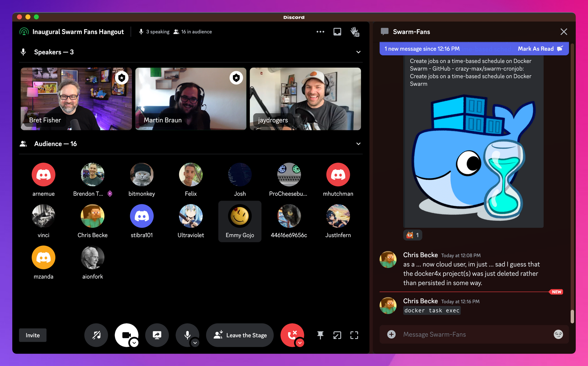Click the plus attachment icon in chat

coord(391,334)
